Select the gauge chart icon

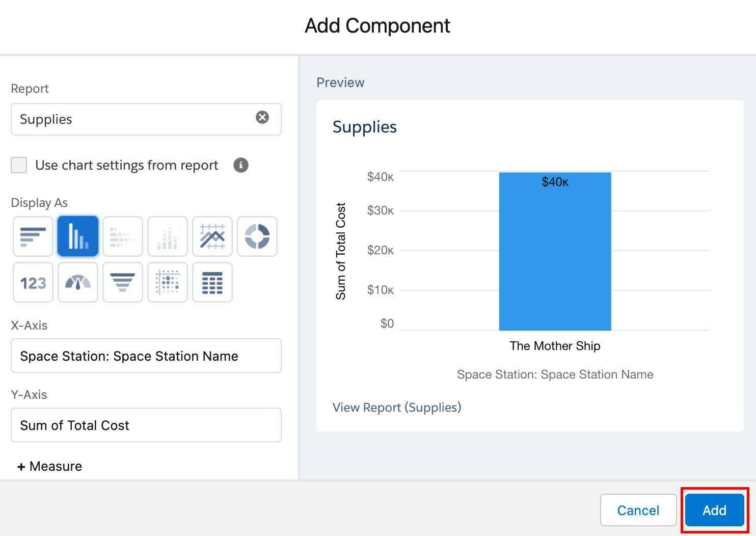tap(78, 282)
